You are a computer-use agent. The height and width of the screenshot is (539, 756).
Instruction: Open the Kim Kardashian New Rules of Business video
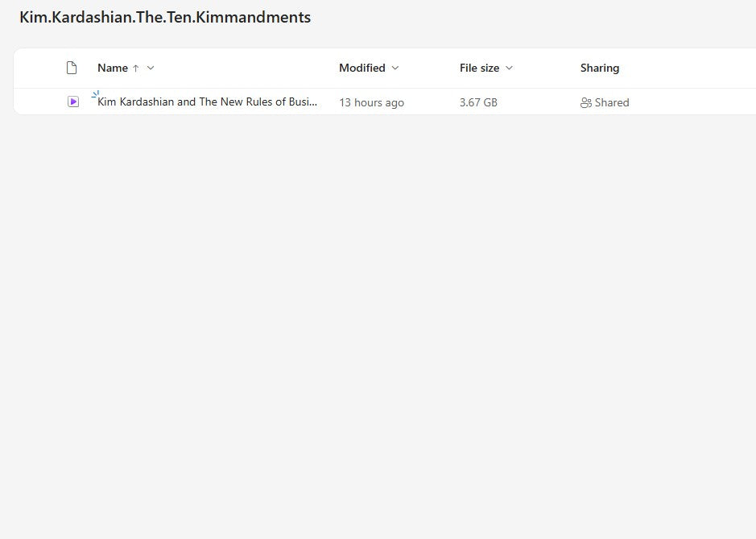click(x=206, y=102)
